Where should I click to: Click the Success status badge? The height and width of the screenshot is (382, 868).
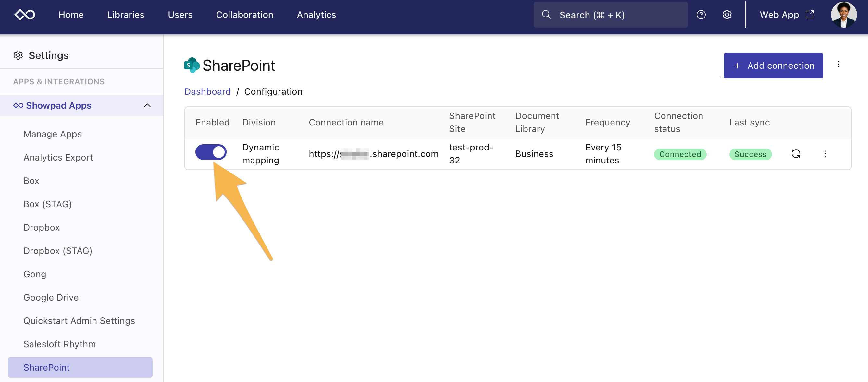[x=750, y=154]
